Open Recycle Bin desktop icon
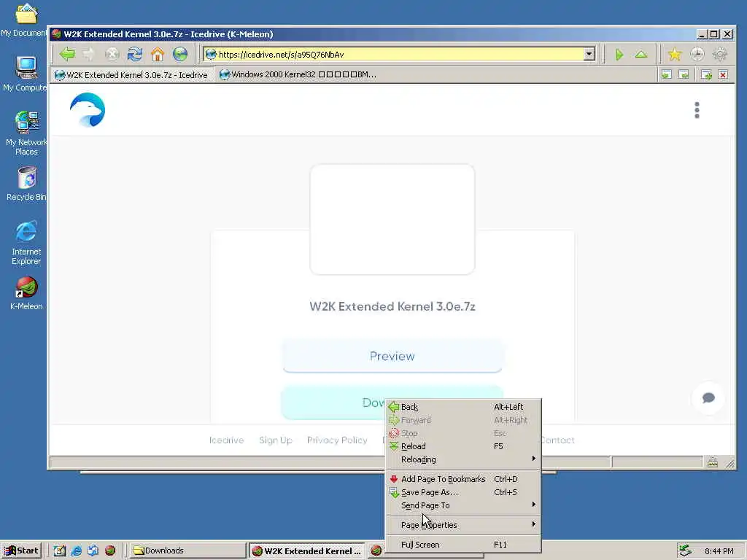 pyautogui.click(x=26, y=184)
